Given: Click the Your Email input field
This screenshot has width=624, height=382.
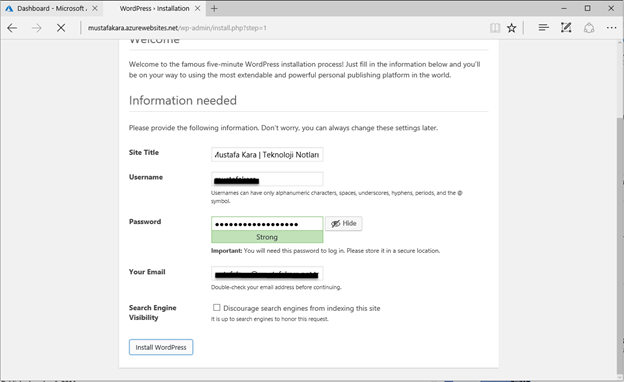Looking at the screenshot, I should pos(267,274).
